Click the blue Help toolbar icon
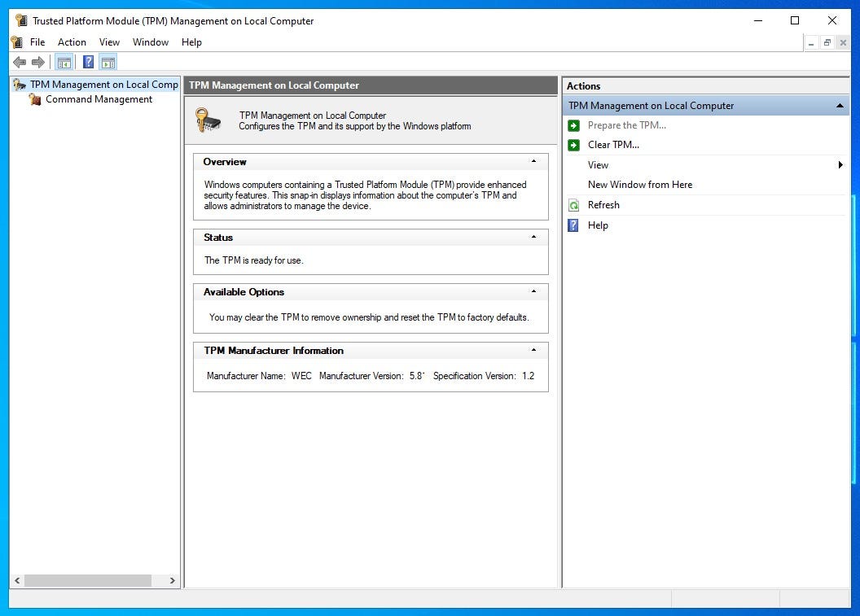860x616 pixels. pos(88,63)
